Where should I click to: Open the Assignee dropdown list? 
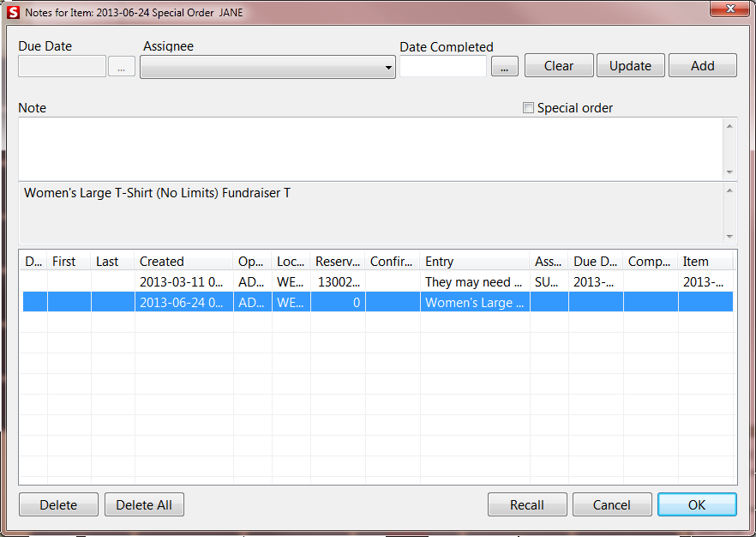click(x=387, y=66)
